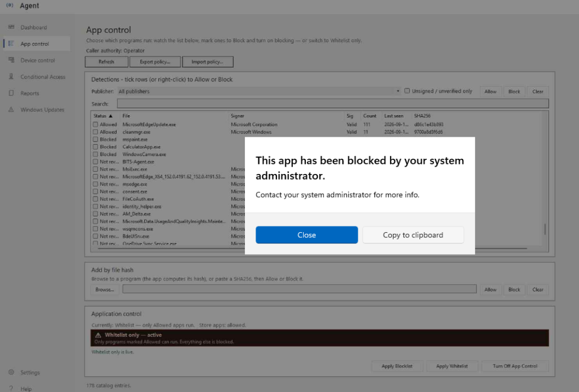Open the Dashboard sidebar icon

tap(11, 27)
